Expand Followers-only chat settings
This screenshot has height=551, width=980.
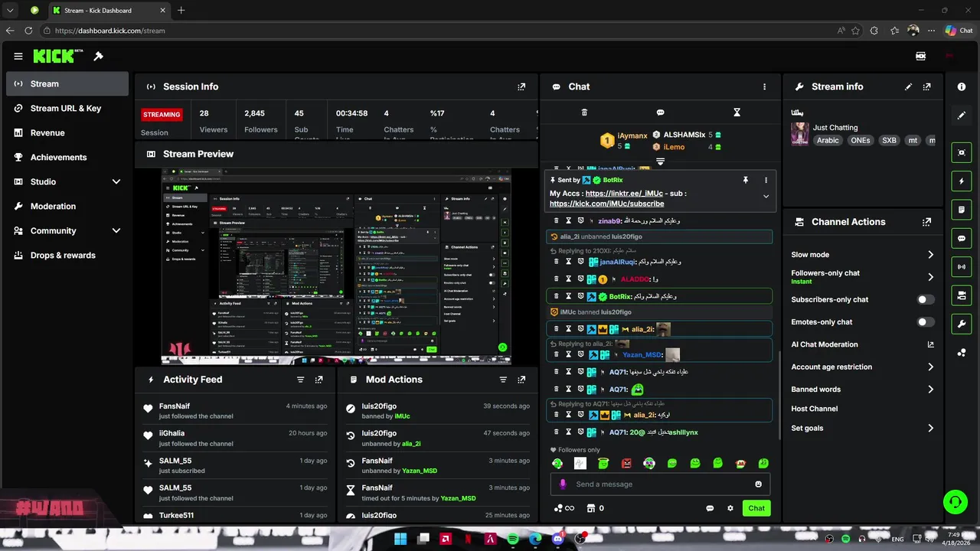click(930, 277)
